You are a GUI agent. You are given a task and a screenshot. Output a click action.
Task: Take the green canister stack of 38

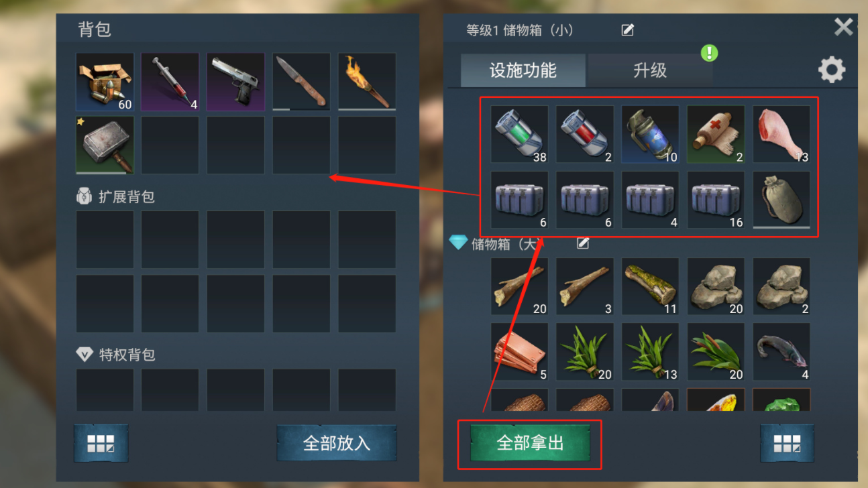(519, 134)
